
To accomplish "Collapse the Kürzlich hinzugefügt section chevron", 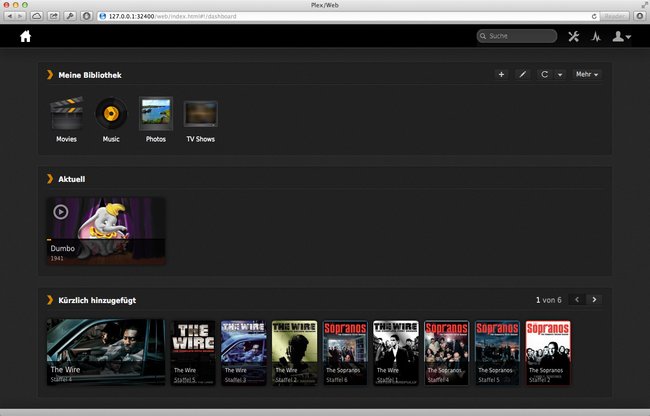I will (50, 300).
